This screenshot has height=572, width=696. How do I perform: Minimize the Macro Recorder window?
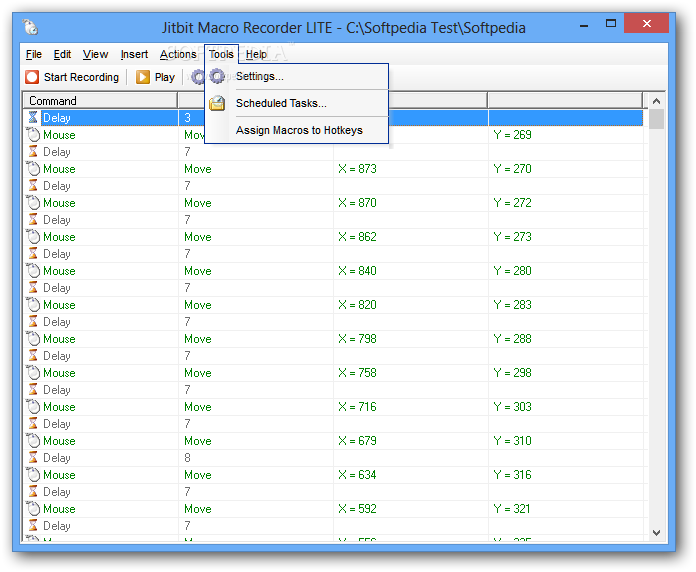coord(584,26)
